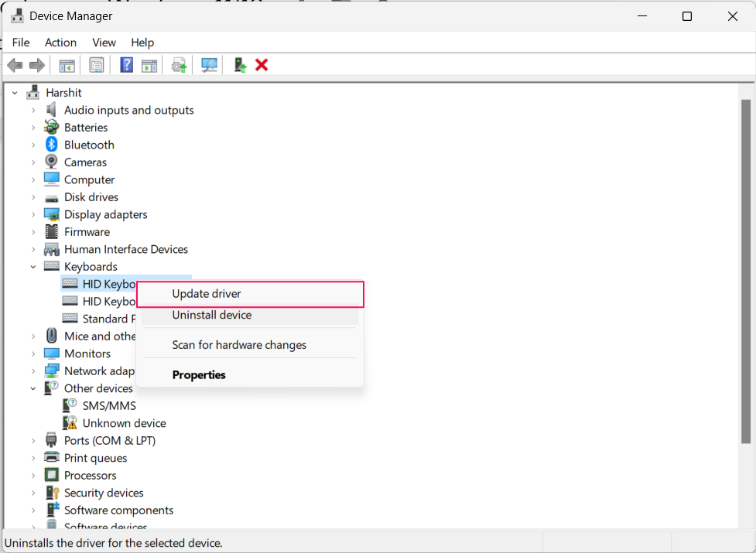Click the add drivers toolbar icon
The width and height of the screenshot is (756, 553).
pos(240,65)
